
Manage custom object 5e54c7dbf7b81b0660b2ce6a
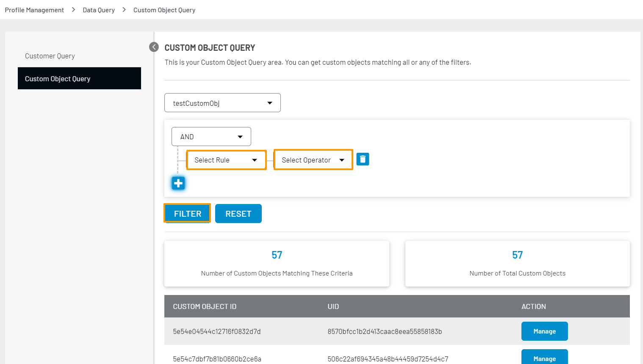(544, 358)
